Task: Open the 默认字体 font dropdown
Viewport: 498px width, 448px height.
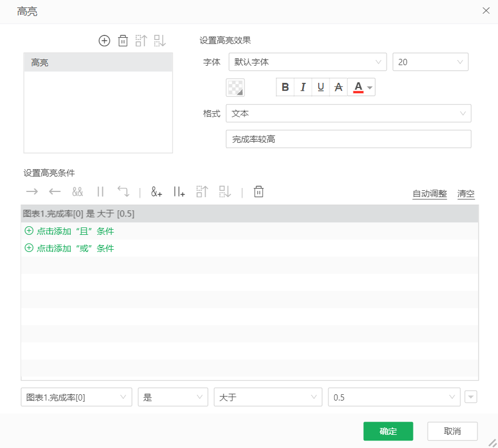Action: coord(307,62)
